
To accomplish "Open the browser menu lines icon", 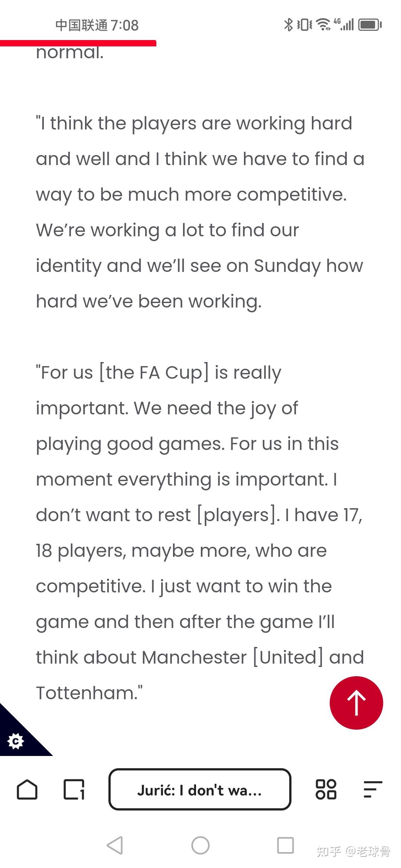I will [373, 789].
